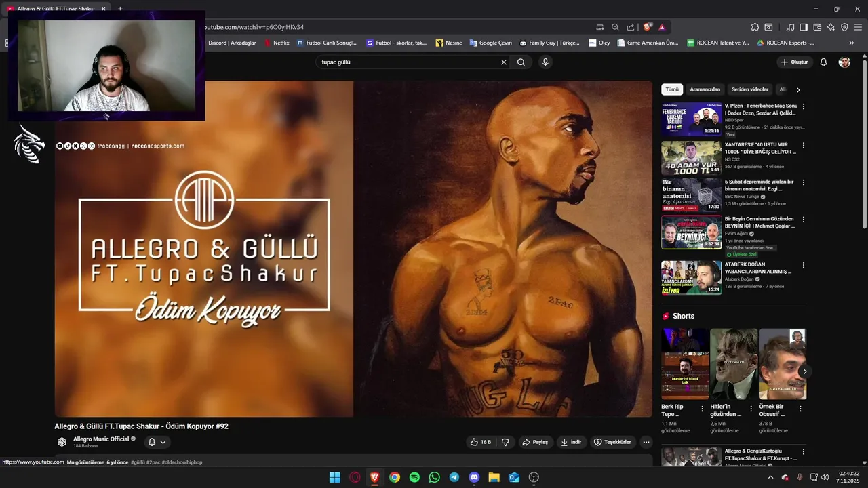Open the Google Çeviri bookmark
The width and height of the screenshot is (868, 488).
[491, 43]
